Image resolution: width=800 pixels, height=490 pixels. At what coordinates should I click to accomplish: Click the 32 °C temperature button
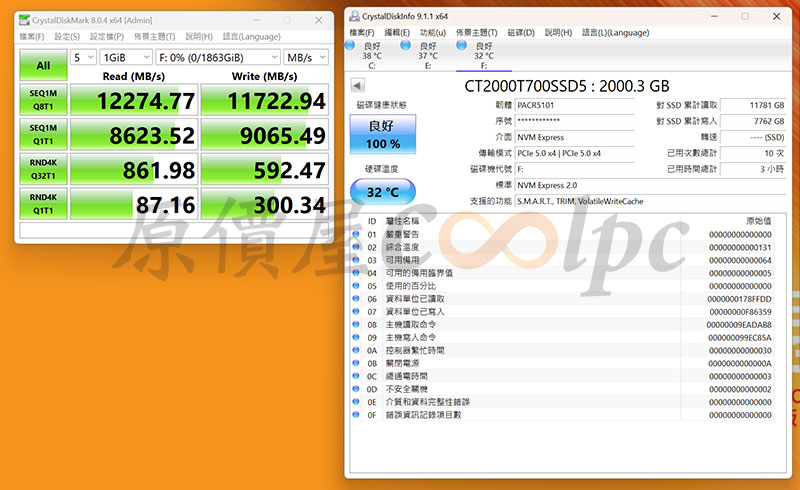[x=383, y=192]
